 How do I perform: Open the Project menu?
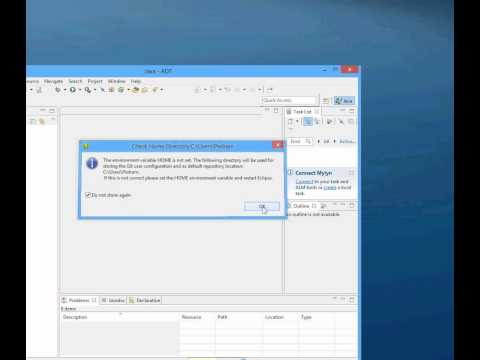click(95, 81)
